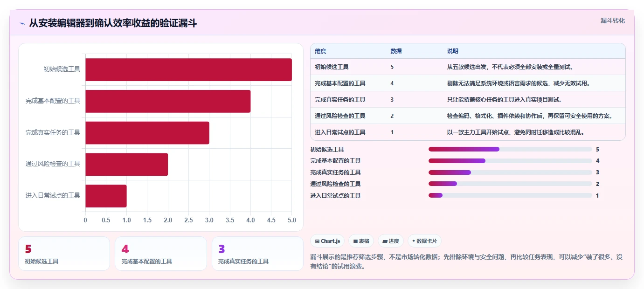Click the 完成基本配置的工具 progress bar

pos(510,161)
